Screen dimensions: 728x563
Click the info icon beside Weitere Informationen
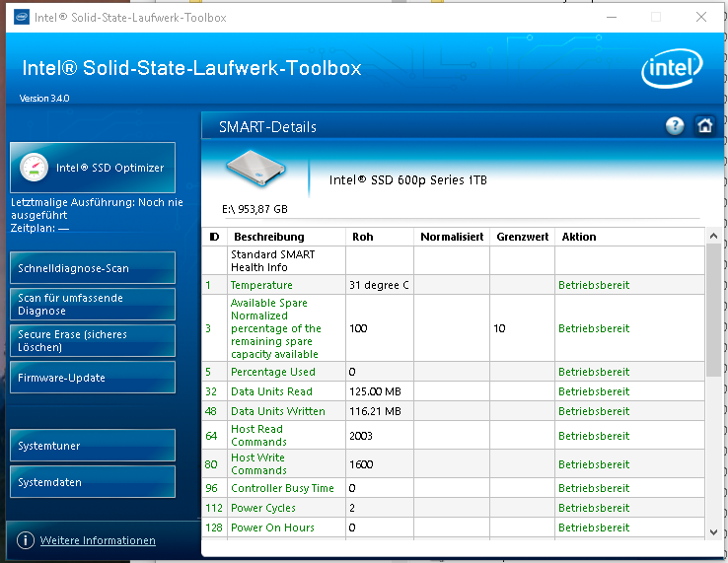26,540
